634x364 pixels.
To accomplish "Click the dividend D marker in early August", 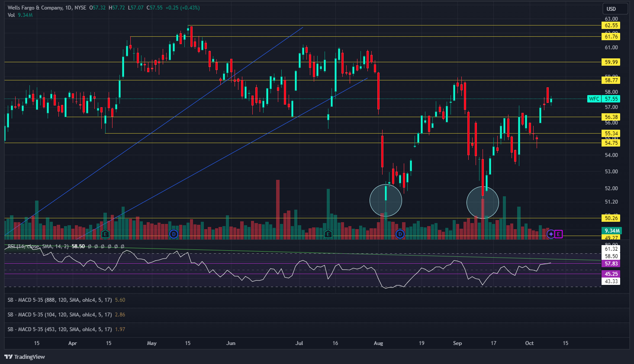I will pyautogui.click(x=400, y=234).
